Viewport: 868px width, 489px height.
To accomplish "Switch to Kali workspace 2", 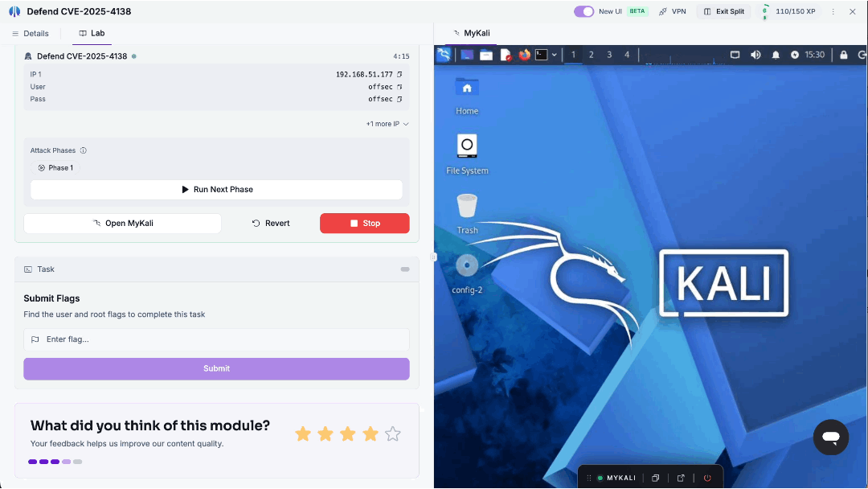I will click(591, 55).
